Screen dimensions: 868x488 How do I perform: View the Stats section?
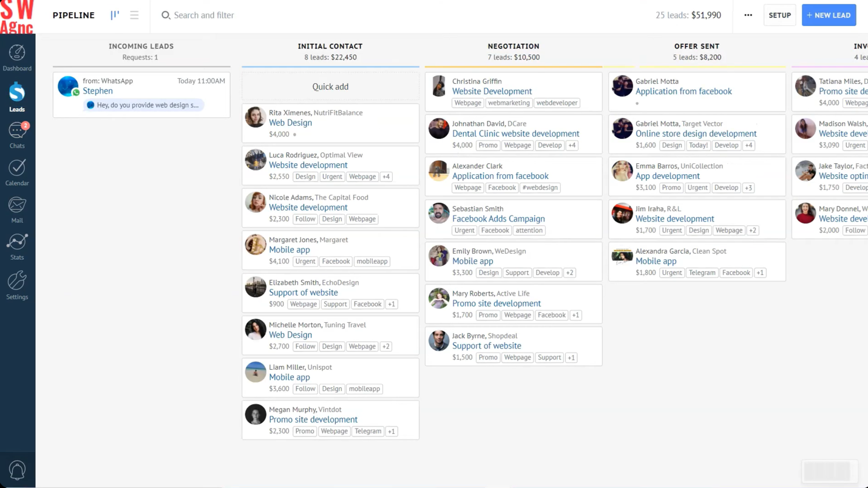(17, 246)
